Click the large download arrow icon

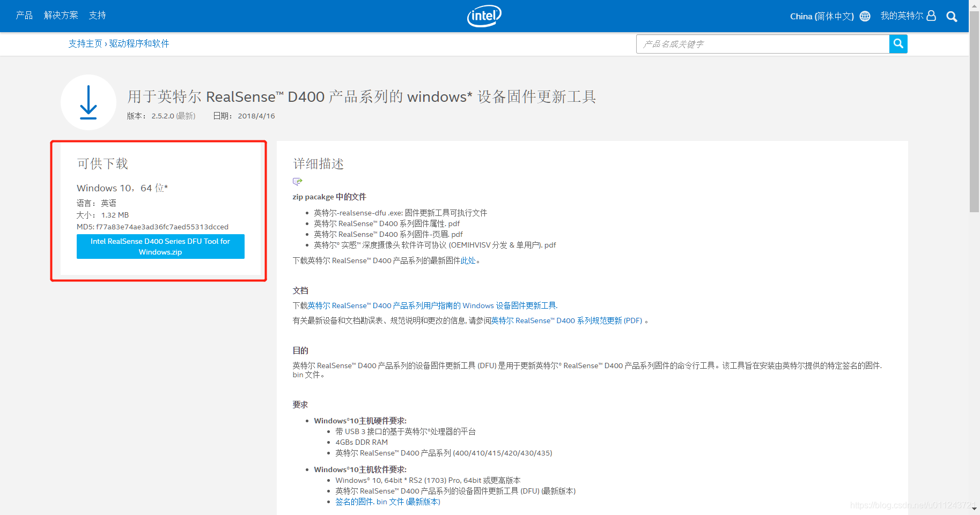[89, 102]
